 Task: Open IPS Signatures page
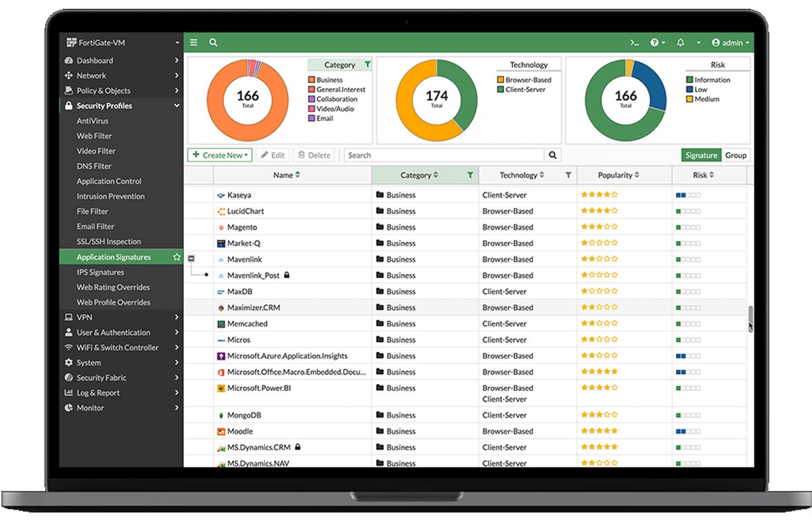pyautogui.click(x=100, y=272)
